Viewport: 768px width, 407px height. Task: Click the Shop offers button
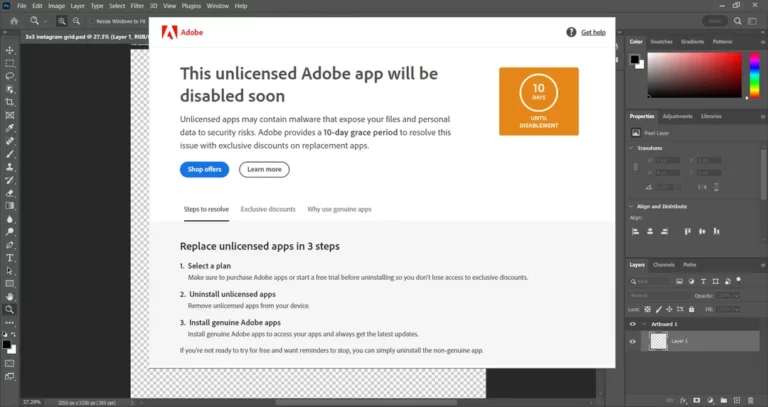click(x=204, y=169)
